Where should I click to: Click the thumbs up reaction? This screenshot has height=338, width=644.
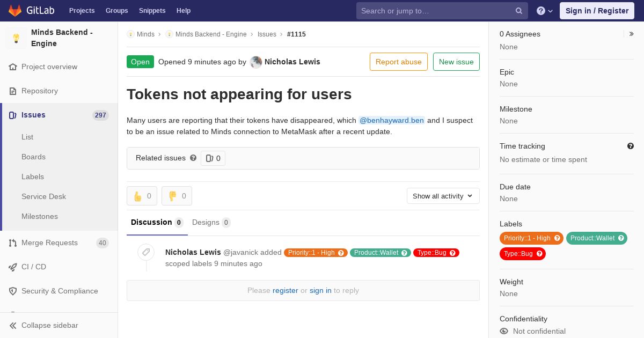[142, 196]
